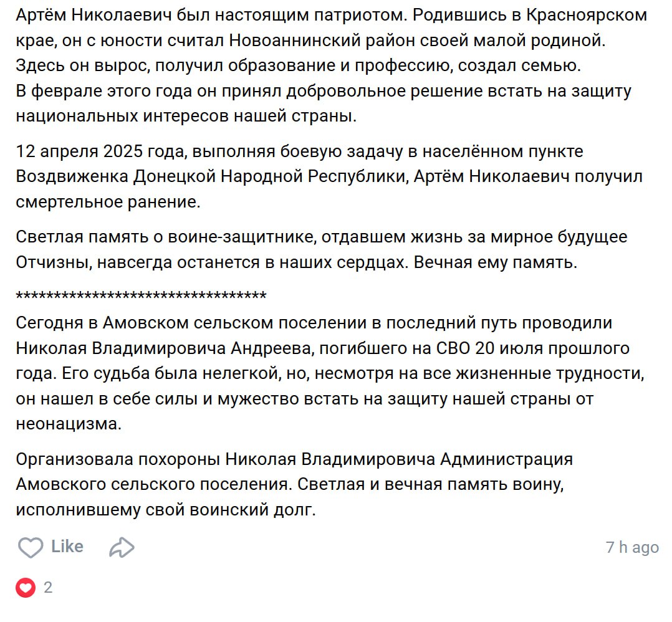The width and height of the screenshot is (672, 622).
Task: Click the line starting "Сегодня в Амовском сельском"
Action: pos(314,323)
